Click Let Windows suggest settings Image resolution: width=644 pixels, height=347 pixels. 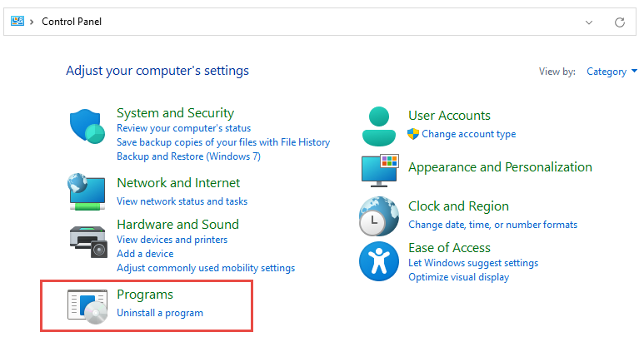473,263
